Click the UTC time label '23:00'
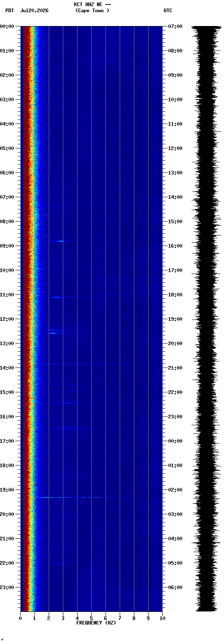This screenshot has height=644, width=224. pyautogui.click(x=175, y=417)
